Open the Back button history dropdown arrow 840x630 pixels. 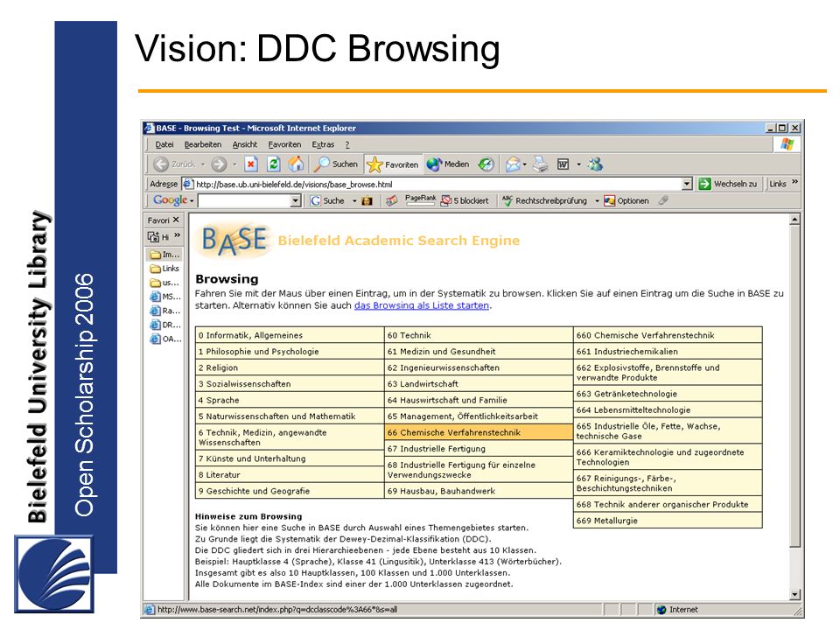[x=203, y=164]
